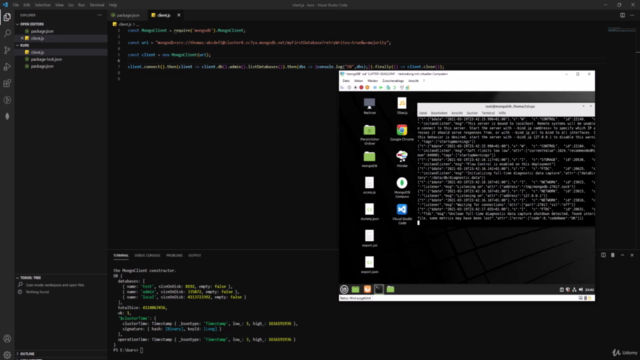Image resolution: width=640 pixels, height=360 pixels.
Task: Open the View menu in VS Code
Action: tap(59, 5)
